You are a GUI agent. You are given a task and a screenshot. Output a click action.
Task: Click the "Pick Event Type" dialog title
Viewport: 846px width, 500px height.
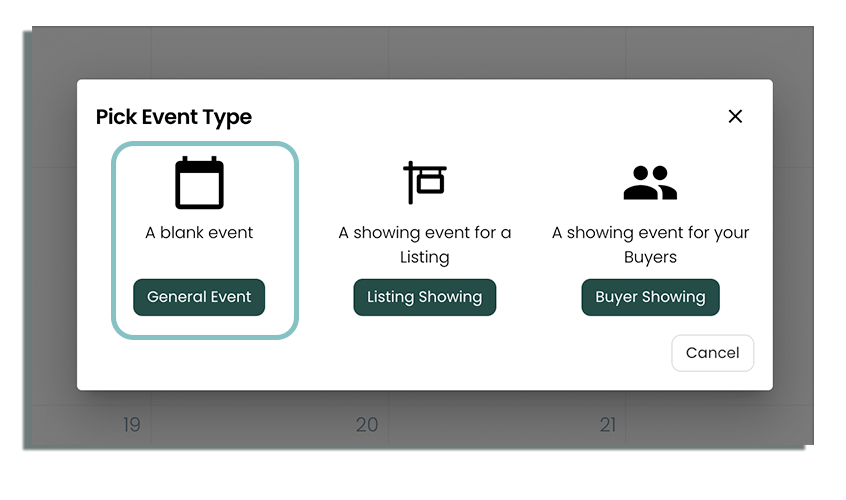174,117
